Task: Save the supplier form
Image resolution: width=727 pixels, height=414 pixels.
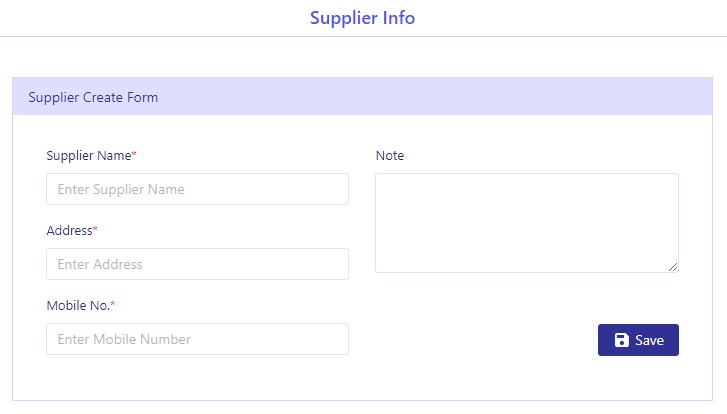Action: tap(638, 340)
